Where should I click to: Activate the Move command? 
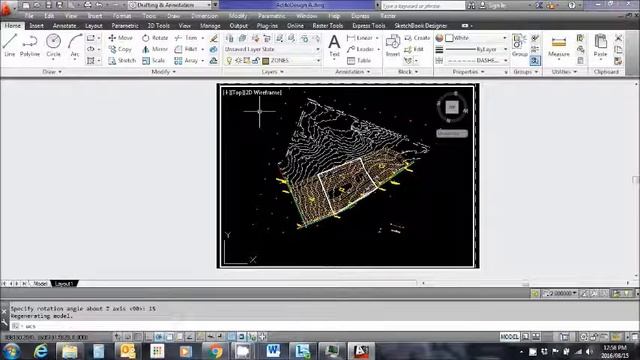coord(120,38)
